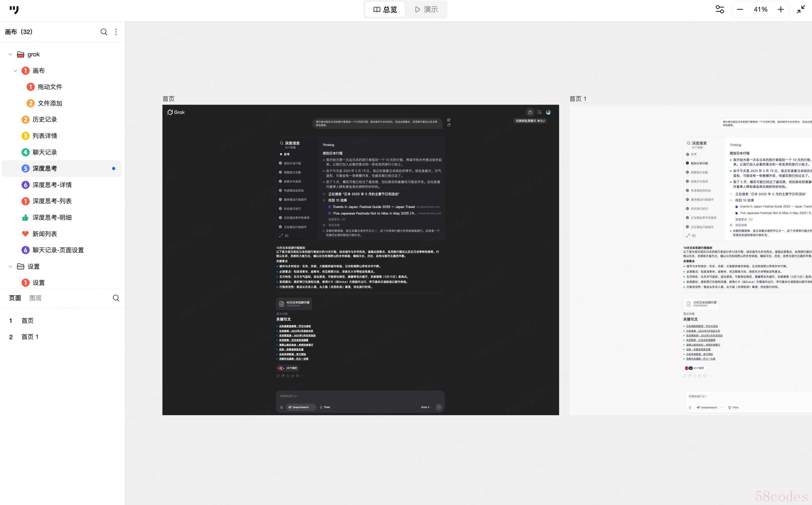The height and width of the screenshot is (505, 812).
Task: Click the expand arrows icon in the dark deep-search panel
Action: [281, 235]
